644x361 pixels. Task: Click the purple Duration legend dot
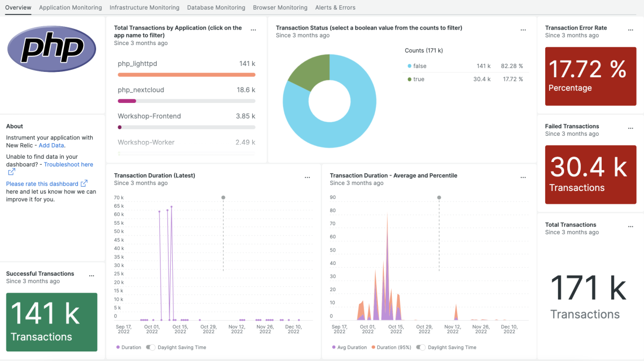click(118, 348)
